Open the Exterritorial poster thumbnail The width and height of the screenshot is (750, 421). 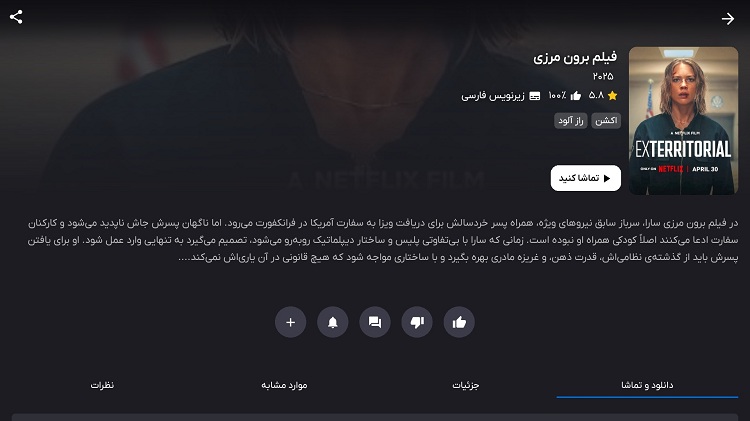683,121
